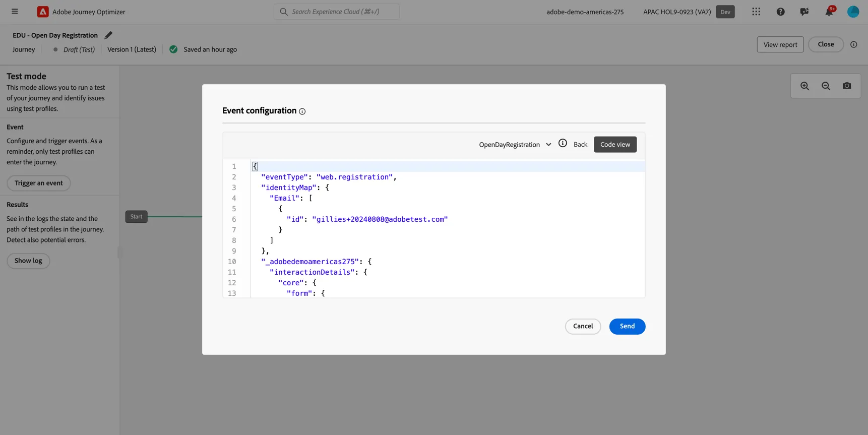Take a canvas screenshot with camera icon
868x435 pixels.
pyautogui.click(x=847, y=86)
